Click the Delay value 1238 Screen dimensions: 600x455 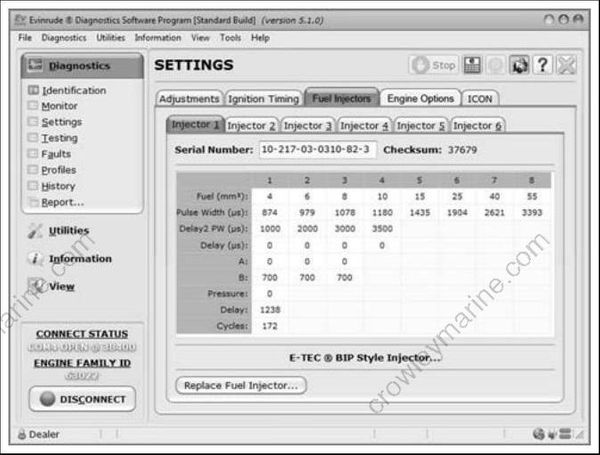click(270, 310)
